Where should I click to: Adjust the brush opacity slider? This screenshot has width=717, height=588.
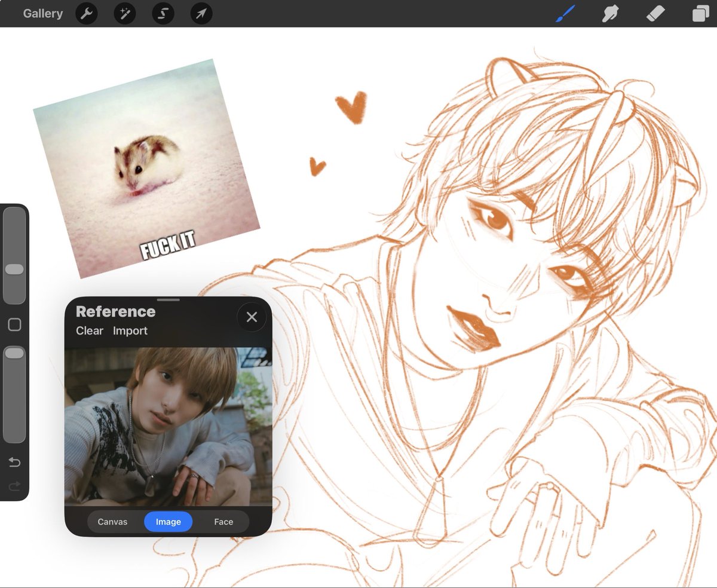pos(14,394)
